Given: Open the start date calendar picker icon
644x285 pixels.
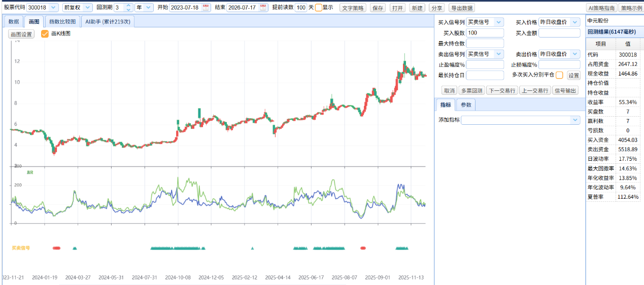Looking at the screenshot, I should pyautogui.click(x=206, y=8).
